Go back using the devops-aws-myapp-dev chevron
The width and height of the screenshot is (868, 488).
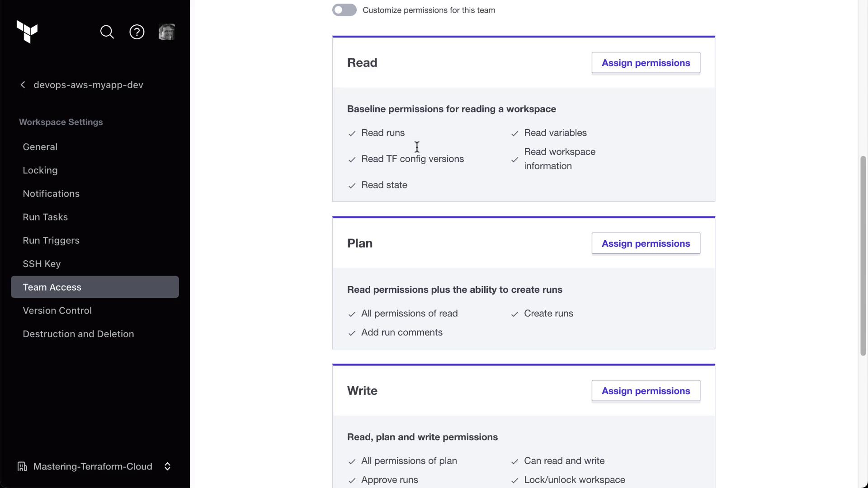(23, 85)
